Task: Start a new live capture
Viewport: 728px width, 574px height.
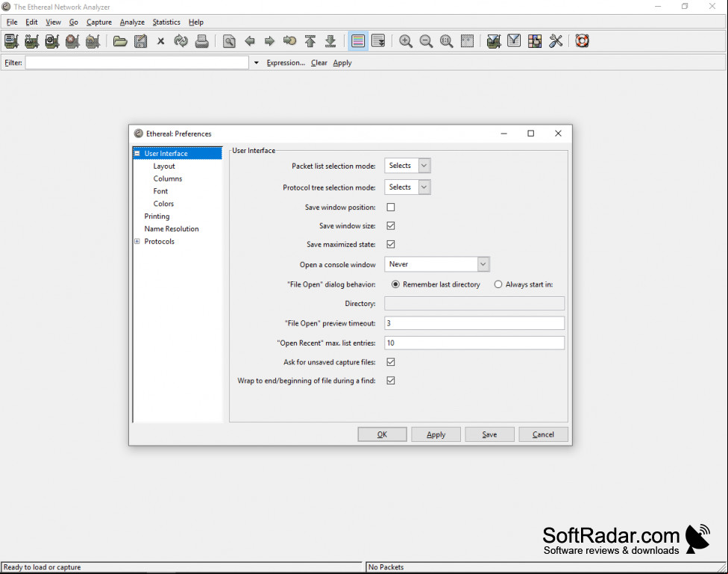Action: [x=52, y=41]
